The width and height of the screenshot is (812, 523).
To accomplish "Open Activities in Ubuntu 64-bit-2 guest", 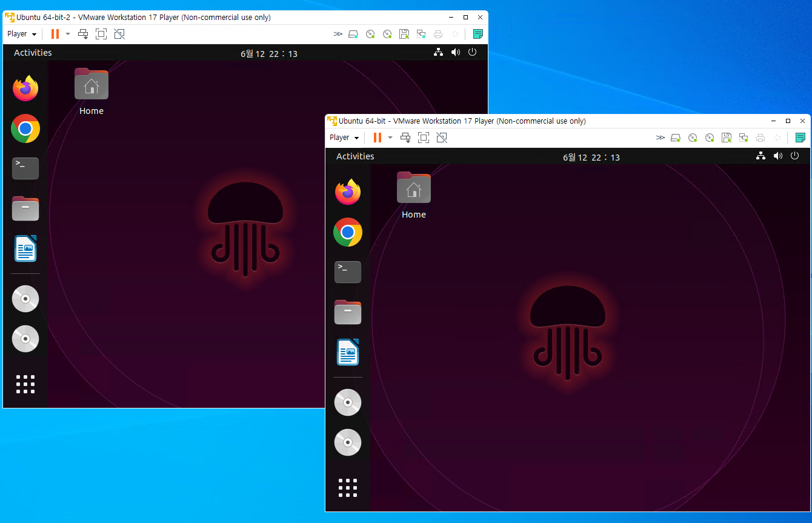I will (33, 53).
